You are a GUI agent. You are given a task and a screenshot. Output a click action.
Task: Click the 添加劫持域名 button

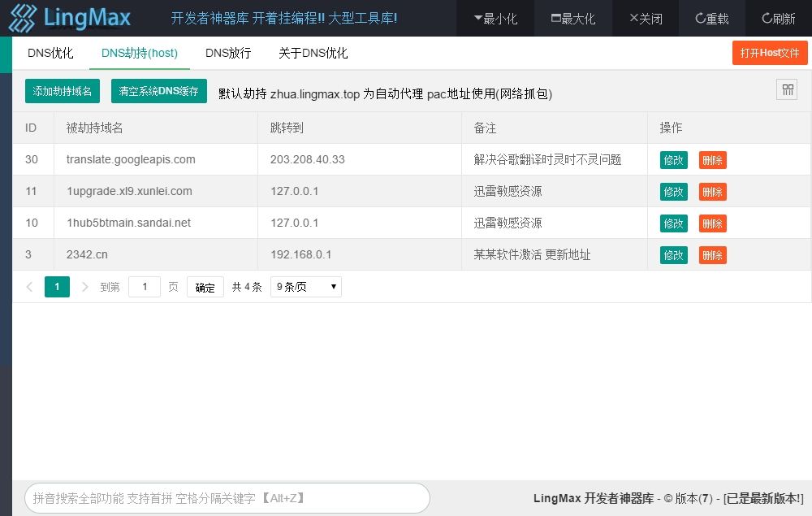62,91
